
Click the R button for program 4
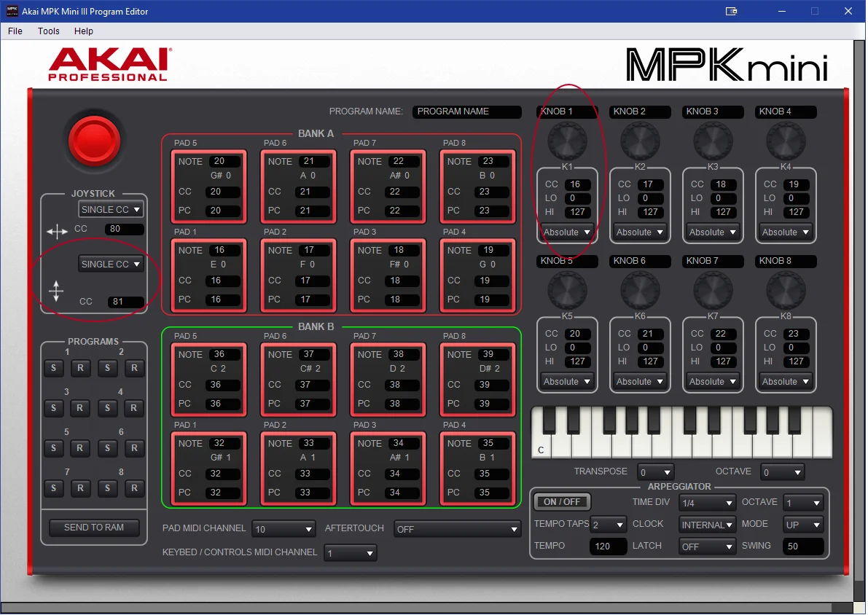(x=134, y=408)
